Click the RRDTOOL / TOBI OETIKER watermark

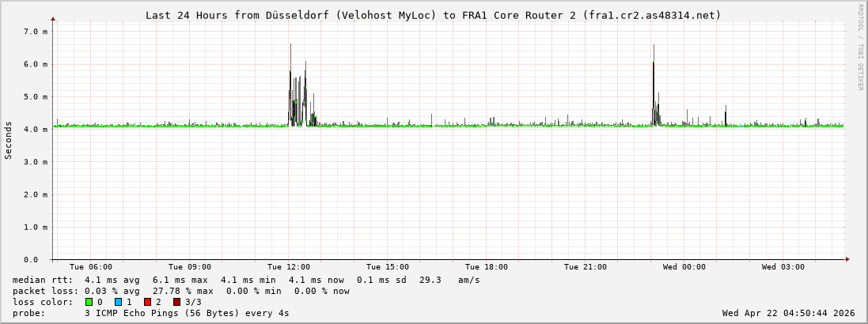[860, 47]
